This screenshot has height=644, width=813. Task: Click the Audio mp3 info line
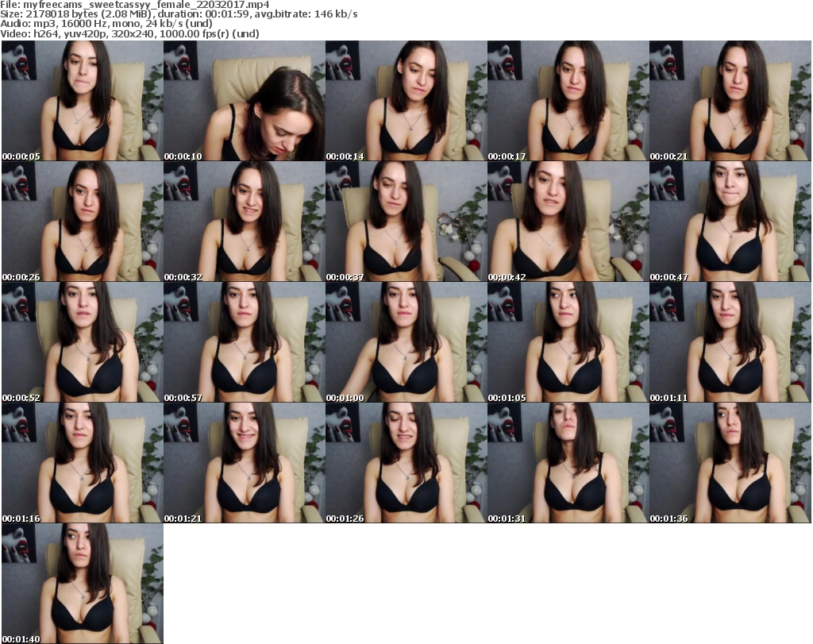point(106,24)
